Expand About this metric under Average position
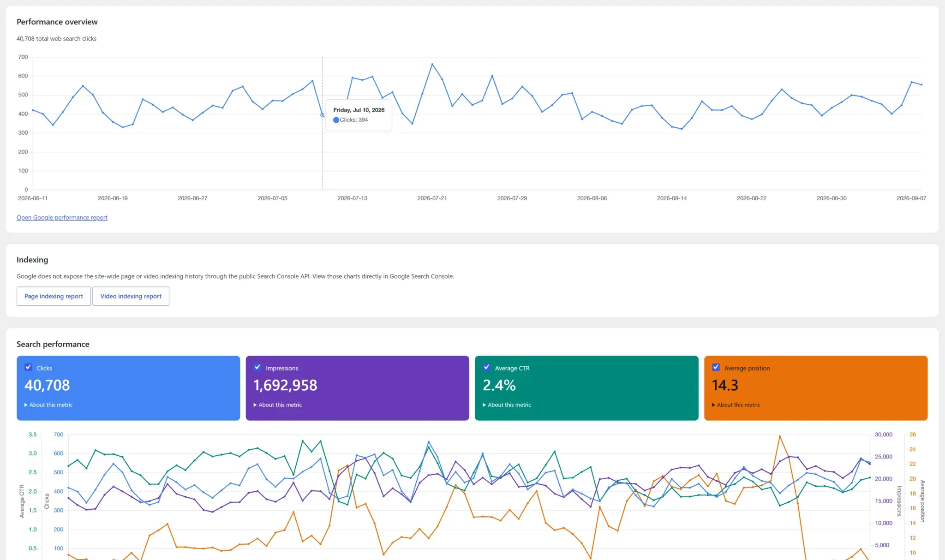The width and height of the screenshot is (945, 560). coord(736,405)
